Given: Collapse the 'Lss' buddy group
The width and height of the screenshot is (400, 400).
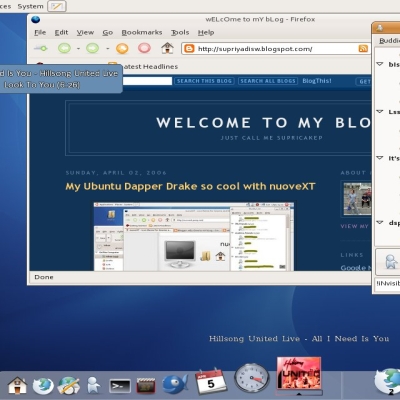Looking at the screenshot, I should [380, 112].
